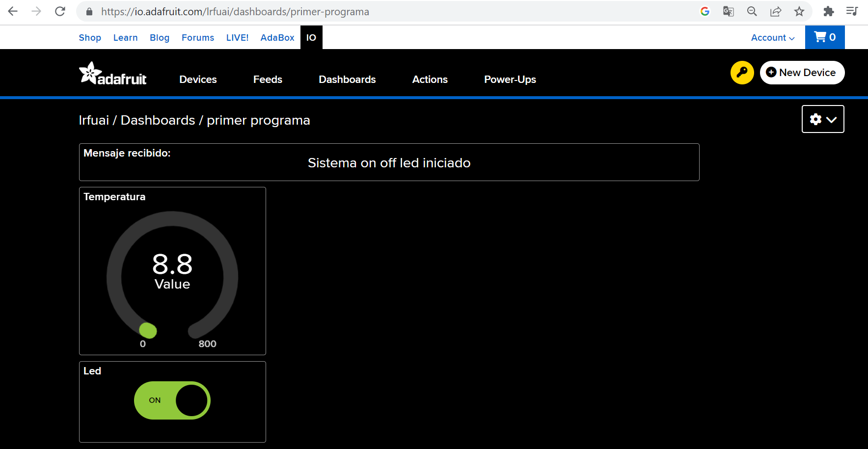This screenshot has width=868, height=449.
Task: Click the lrfuai breadcrumb link
Action: click(x=94, y=120)
